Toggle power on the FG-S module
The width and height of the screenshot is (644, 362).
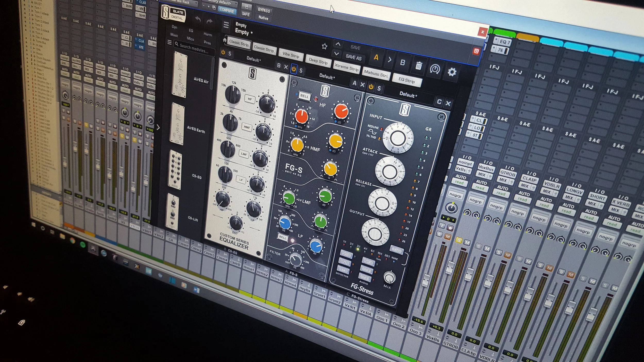tap(293, 69)
